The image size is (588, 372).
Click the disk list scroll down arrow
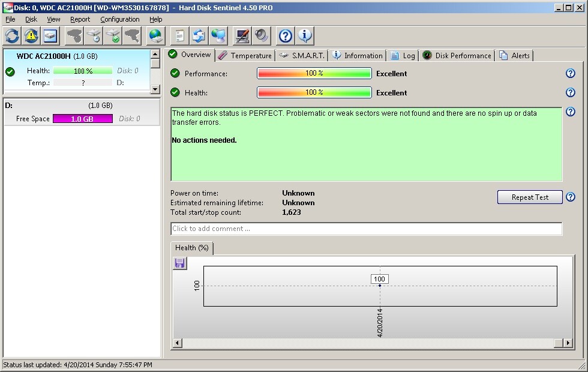pyautogui.click(x=155, y=89)
